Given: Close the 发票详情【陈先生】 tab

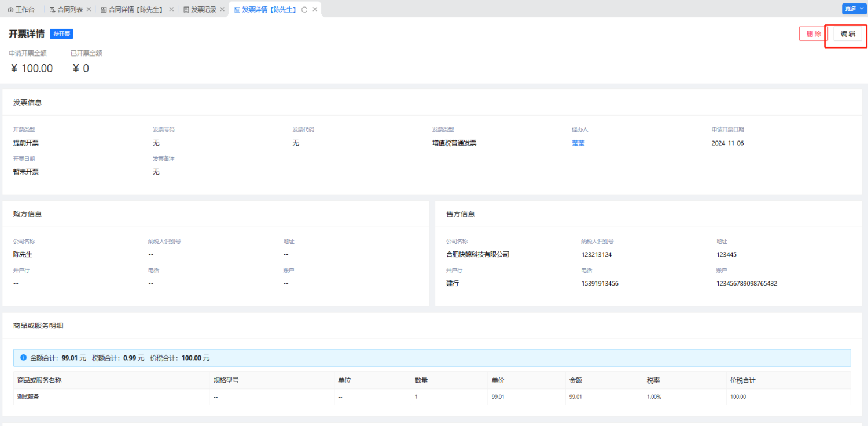Looking at the screenshot, I should 315,10.
